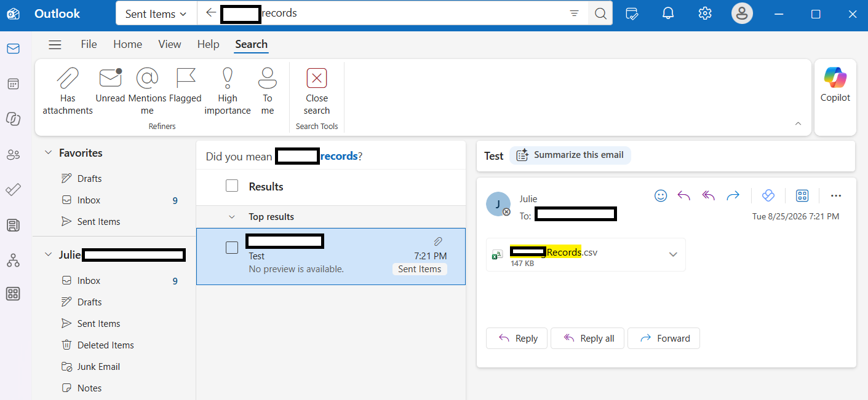
Task: React with the smiley emoji icon
Action: pos(661,195)
